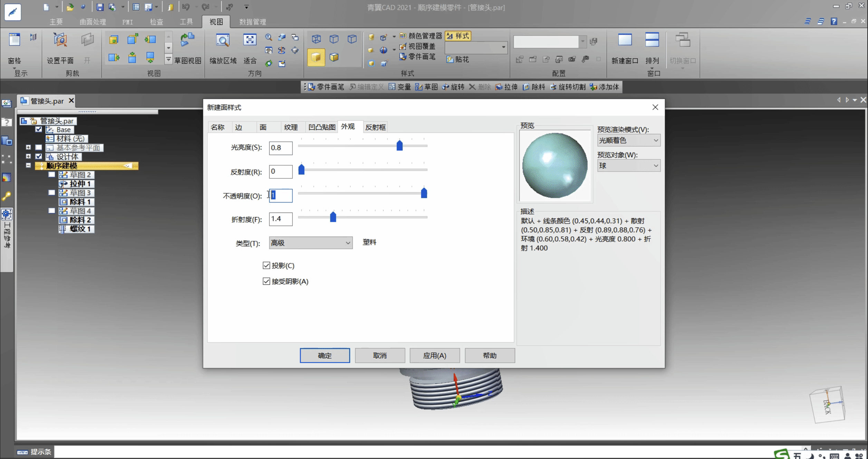Click the save icon in quick access bar
Screen dimensions: 868x459
(100, 7)
